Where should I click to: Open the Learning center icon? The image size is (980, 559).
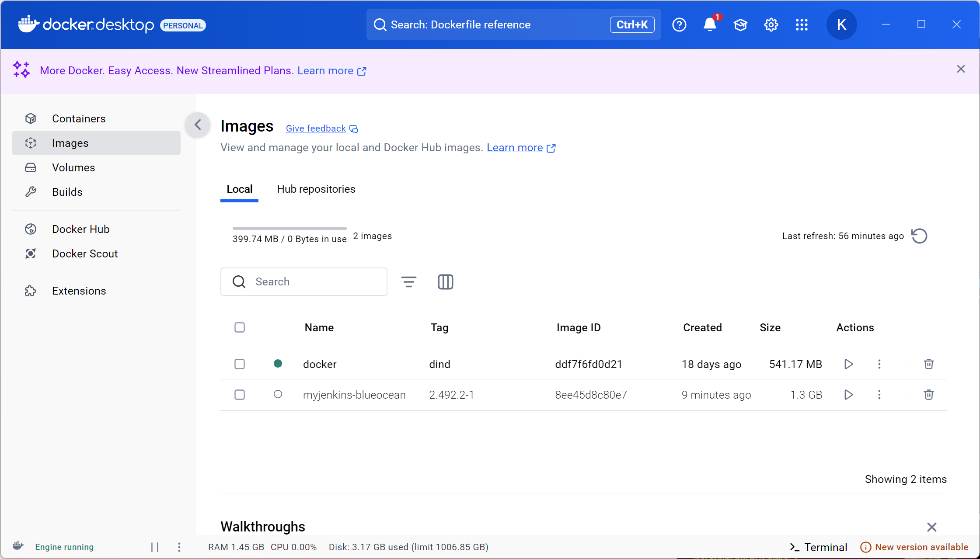point(740,24)
